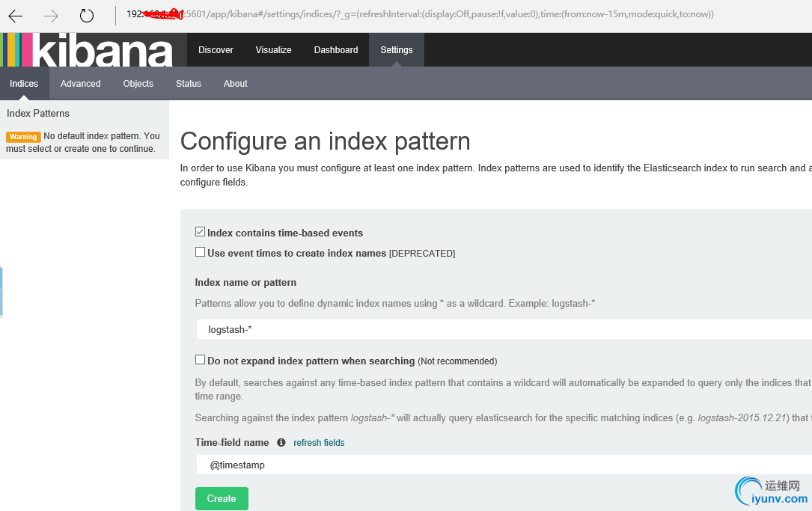Switch to the Indices sub-tab
The image size is (812, 511).
pos(24,83)
